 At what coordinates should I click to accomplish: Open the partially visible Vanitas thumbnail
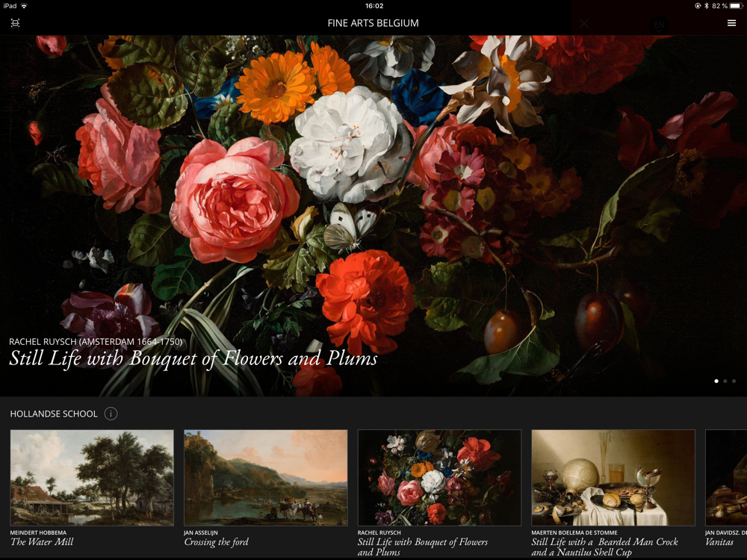[x=726, y=478]
